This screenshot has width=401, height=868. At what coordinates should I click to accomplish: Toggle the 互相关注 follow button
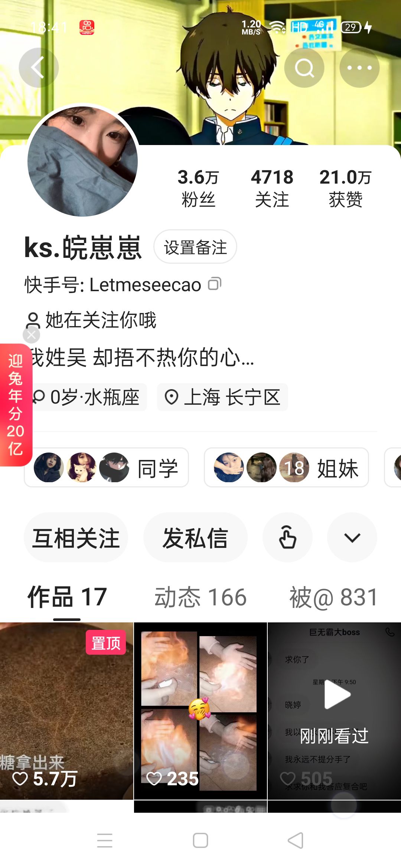tap(76, 537)
